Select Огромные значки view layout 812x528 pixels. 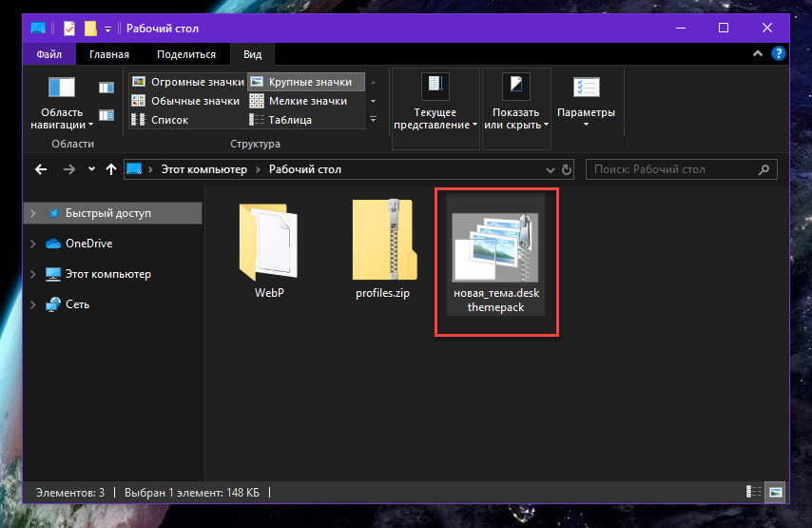tap(188, 82)
